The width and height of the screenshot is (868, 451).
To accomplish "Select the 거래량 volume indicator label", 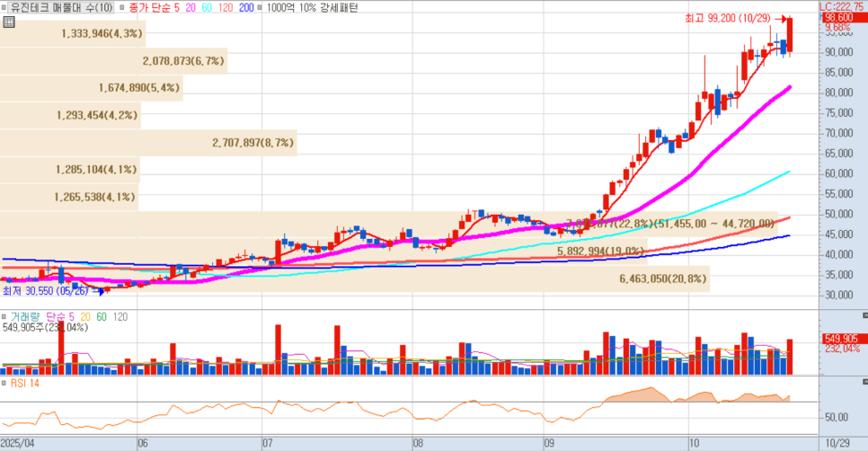I will [x=25, y=317].
